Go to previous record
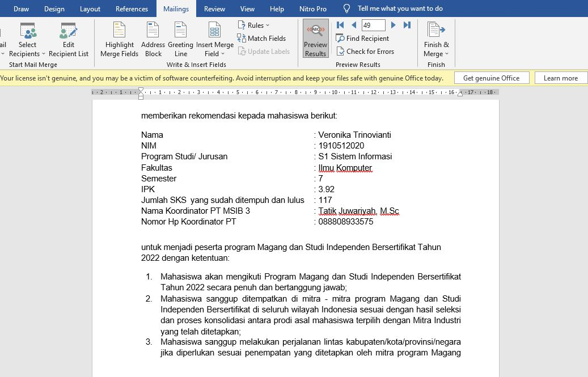This screenshot has width=588, height=377. click(354, 25)
